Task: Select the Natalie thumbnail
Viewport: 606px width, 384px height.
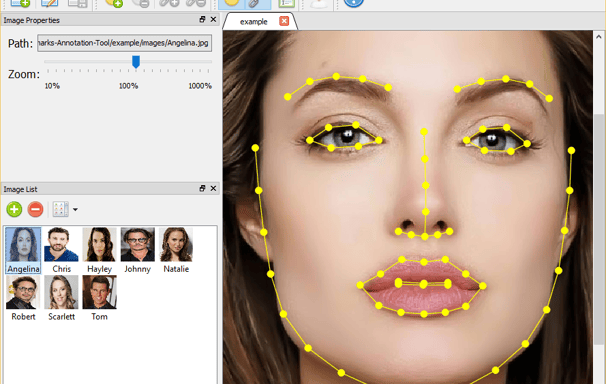Action: point(176,250)
